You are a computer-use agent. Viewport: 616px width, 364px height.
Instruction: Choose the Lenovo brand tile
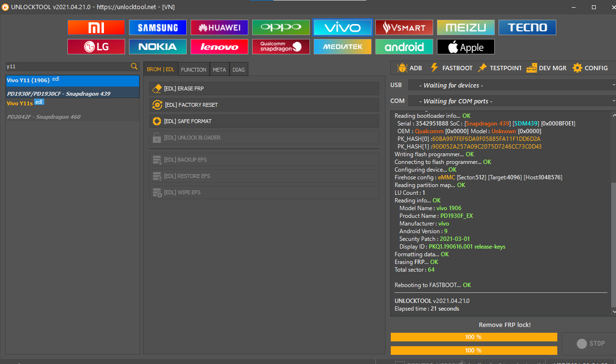[219, 47]
